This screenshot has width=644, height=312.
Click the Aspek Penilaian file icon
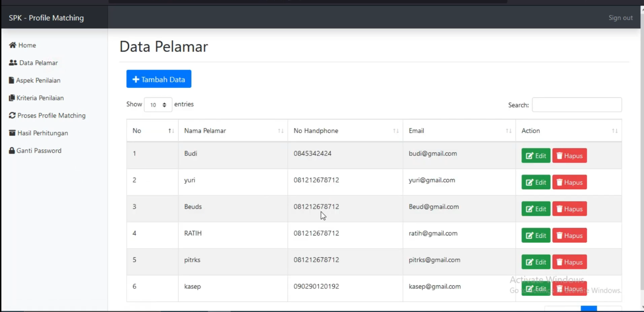click(11, 80)
